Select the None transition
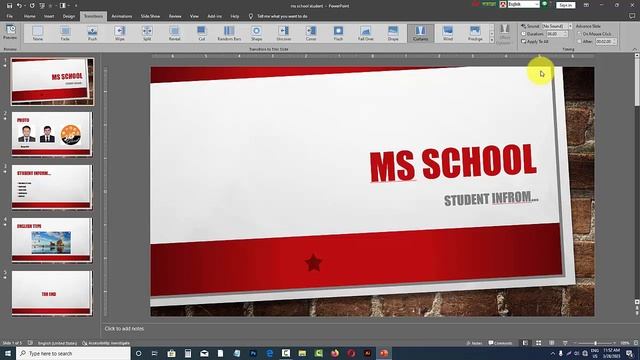 tap(38, 33)
